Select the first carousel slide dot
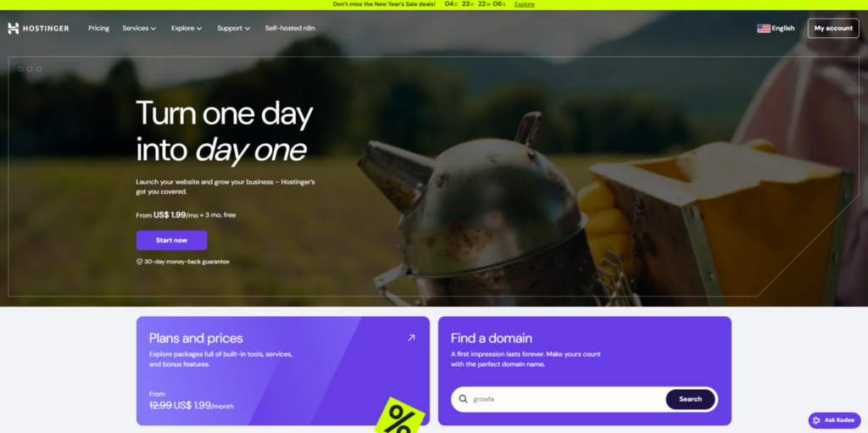868x433 pixels. coord(20,69)
